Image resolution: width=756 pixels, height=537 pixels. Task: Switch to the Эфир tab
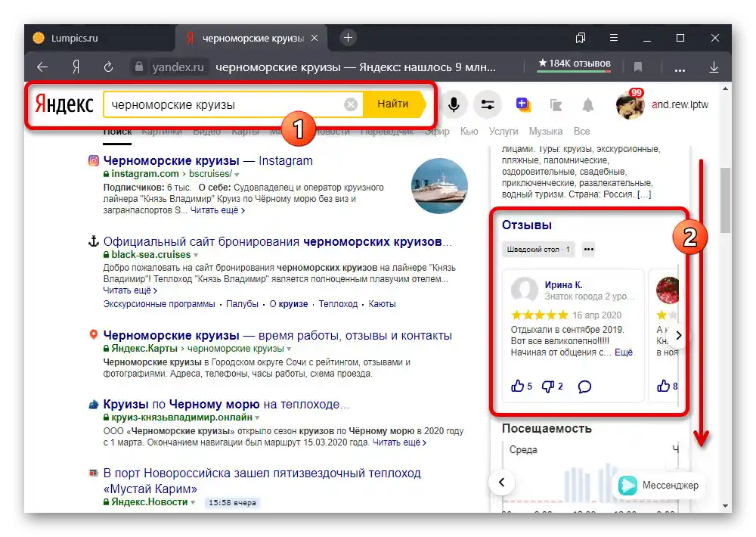point(436,132)
